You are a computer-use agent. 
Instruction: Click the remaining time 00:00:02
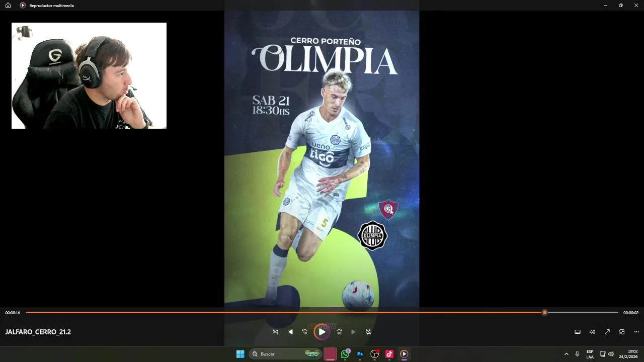pos(631,313)
